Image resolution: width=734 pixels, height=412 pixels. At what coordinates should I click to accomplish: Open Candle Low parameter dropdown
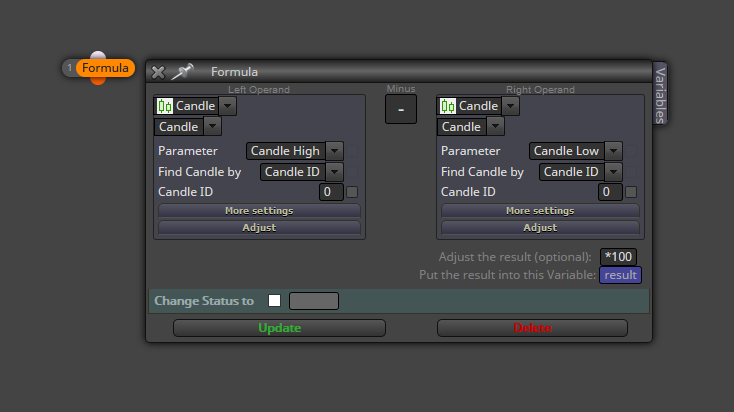tap(613, 151)
